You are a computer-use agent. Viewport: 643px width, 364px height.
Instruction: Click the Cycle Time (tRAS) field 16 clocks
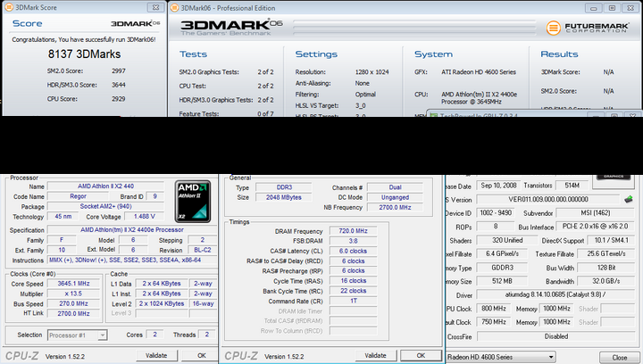(x=353, y=281)
